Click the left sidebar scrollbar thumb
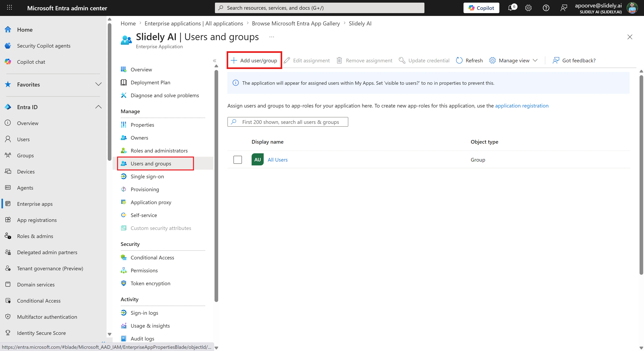The image size is (644, 351). tap(109, 91)
